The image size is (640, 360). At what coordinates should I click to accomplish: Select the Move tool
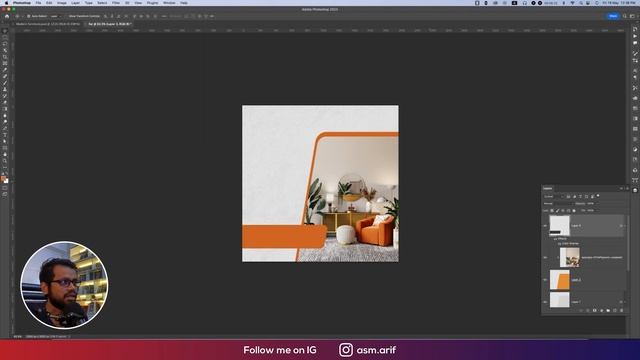click(5, 31)
